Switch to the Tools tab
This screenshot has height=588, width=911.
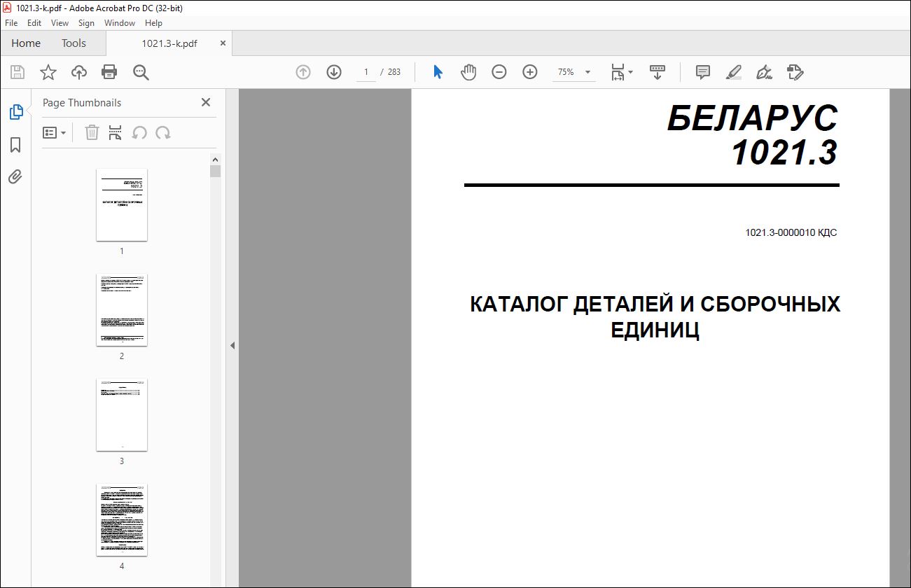tap(74, 43)
